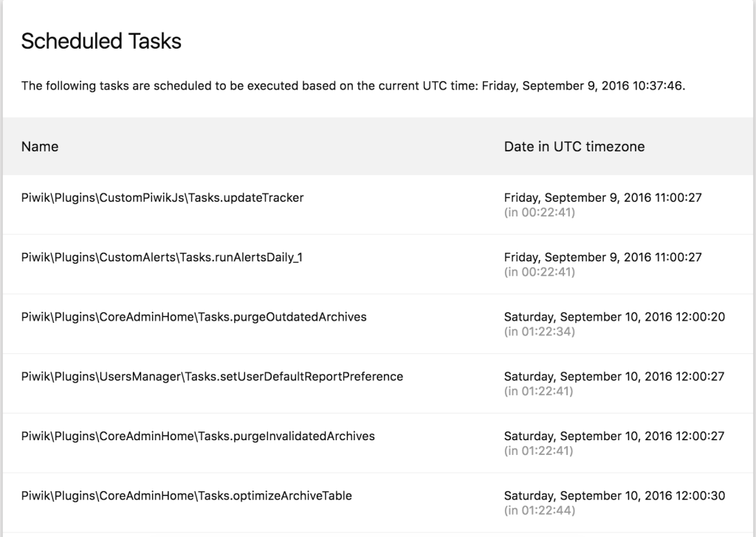The height and width of the screenshot is (537, 756).
Task: Click the Scheduled Tasks heading
Action: point(101,41)
